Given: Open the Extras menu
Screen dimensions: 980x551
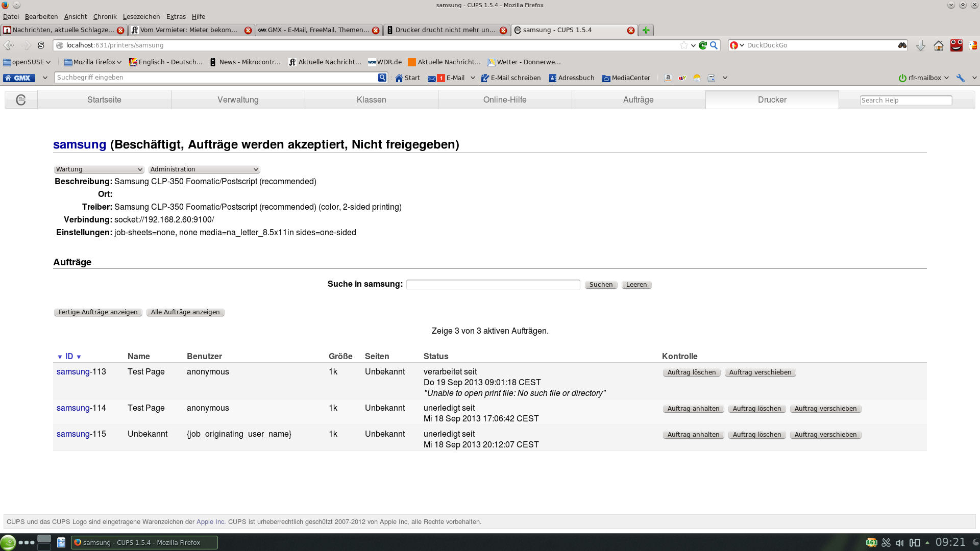Looking at the screenshot, I should pos(176,17).
